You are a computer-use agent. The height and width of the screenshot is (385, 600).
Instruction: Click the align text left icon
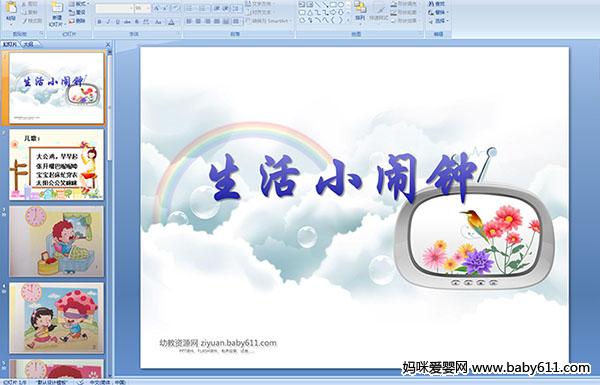[189, 21]
